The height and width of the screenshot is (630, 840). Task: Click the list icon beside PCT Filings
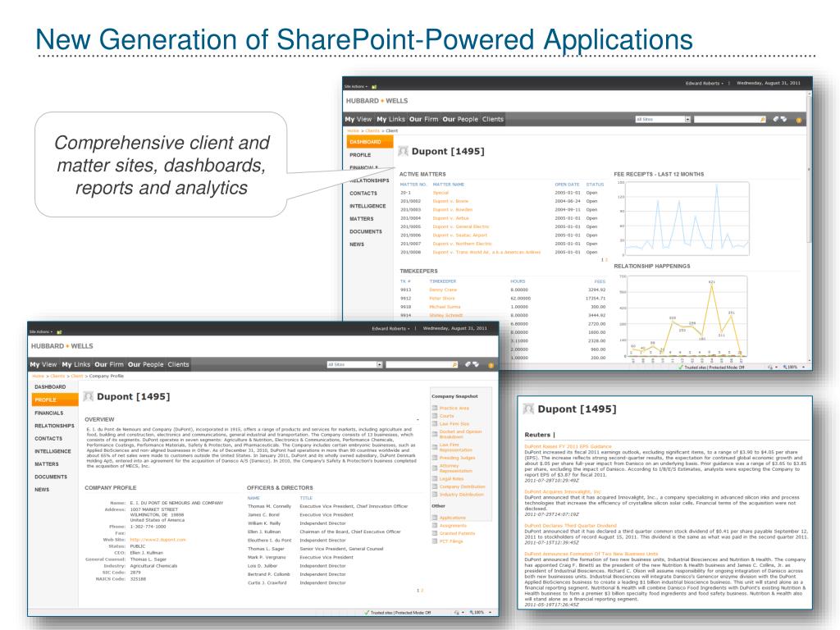point(435,541)
